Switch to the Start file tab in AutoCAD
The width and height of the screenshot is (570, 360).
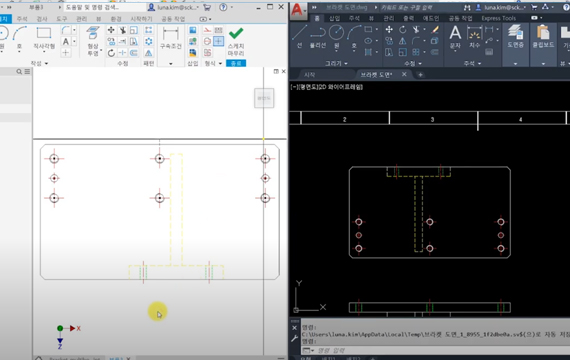tap(309, 75)
